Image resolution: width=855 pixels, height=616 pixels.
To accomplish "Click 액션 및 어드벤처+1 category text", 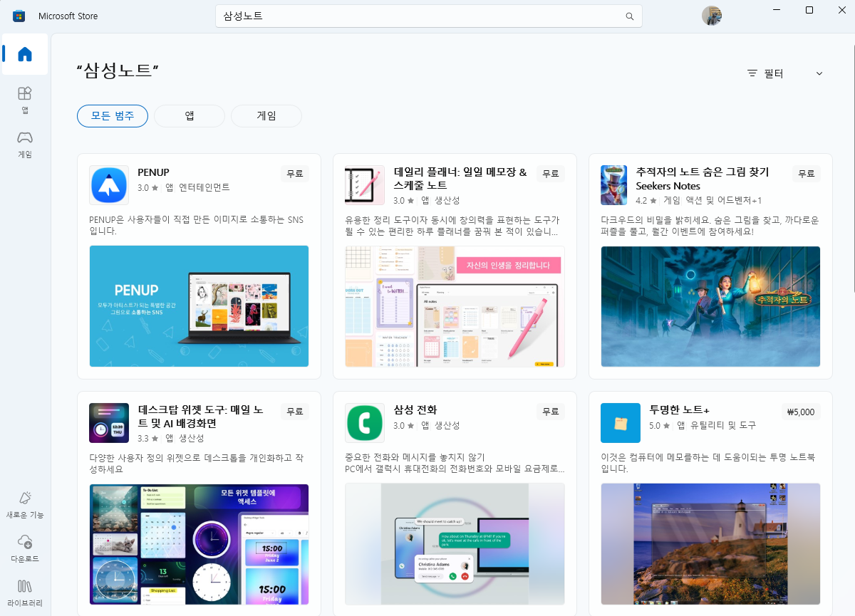I will (x=725, y=201).
